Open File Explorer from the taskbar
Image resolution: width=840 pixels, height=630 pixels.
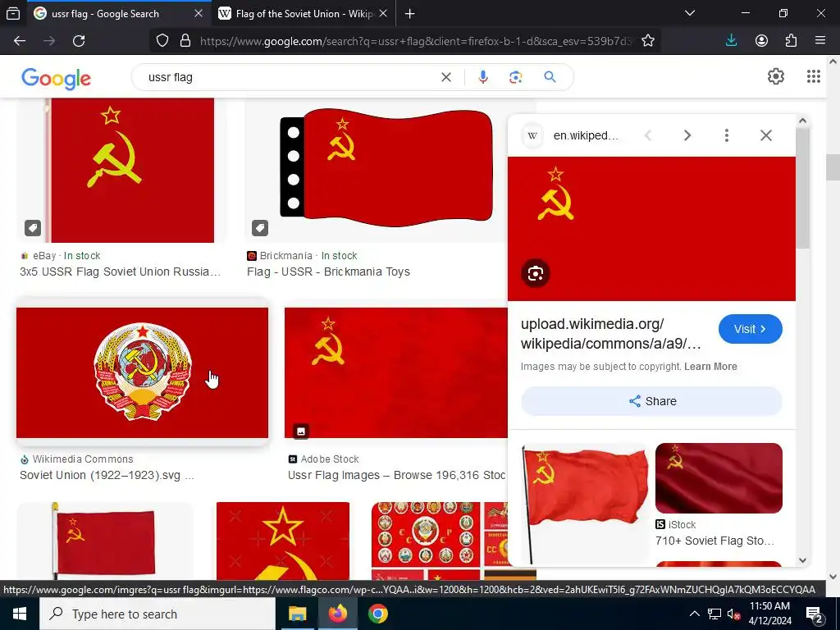pyautogui.click(x=297, y=614)
